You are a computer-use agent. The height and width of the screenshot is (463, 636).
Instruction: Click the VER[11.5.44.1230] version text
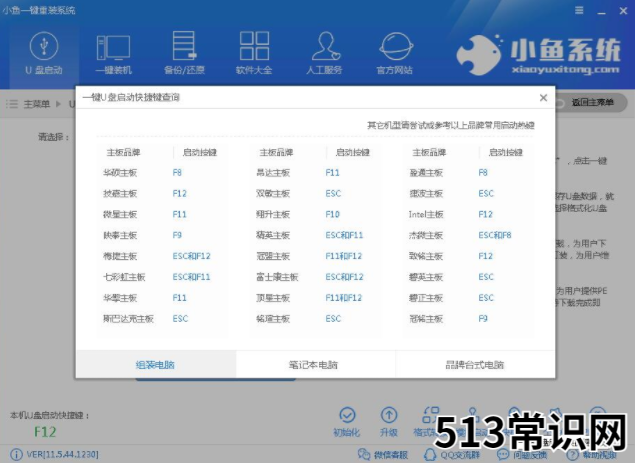[x=62, y=454]
